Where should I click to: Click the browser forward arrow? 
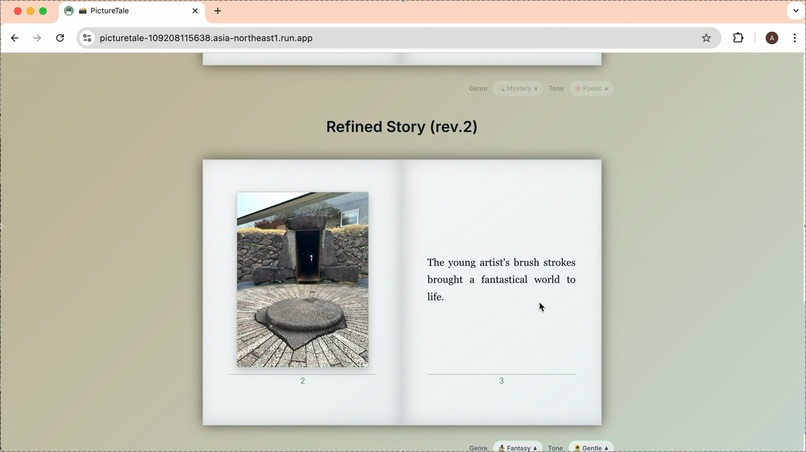(x=37, y=38)
